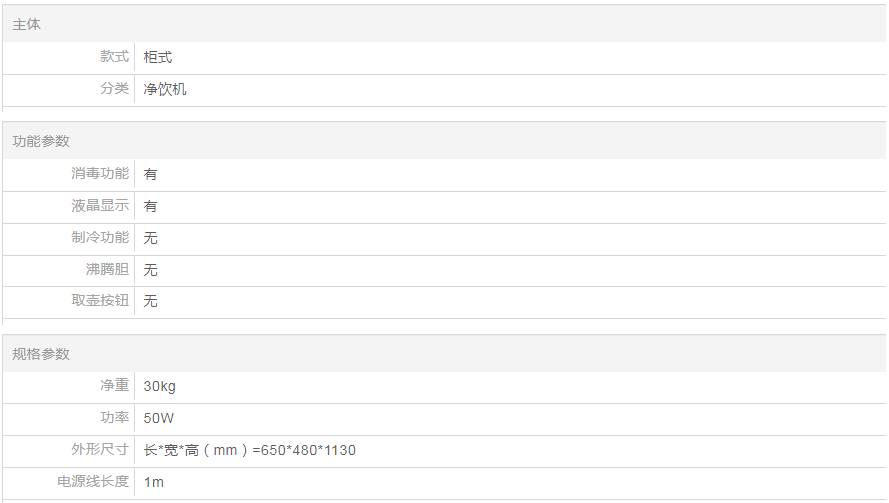889x503 pixels.
Task: Select the 取壶按钮 row label
Action: [100, 300]
